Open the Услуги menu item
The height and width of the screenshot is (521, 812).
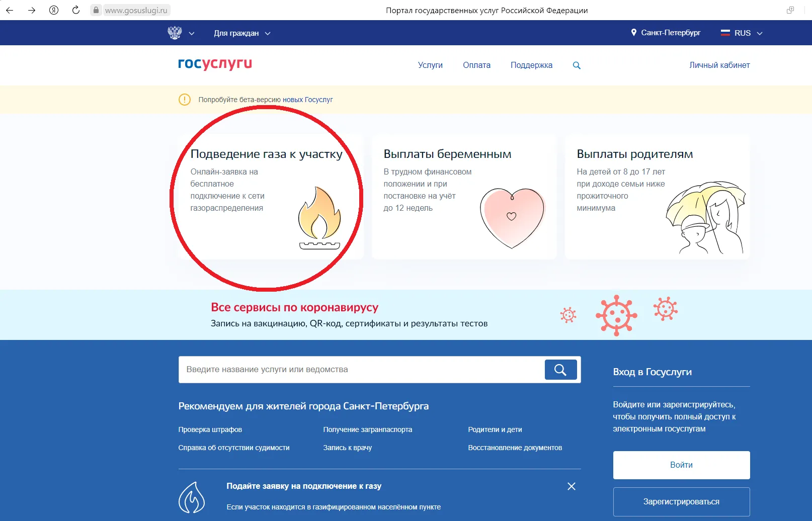pos(430,65)
